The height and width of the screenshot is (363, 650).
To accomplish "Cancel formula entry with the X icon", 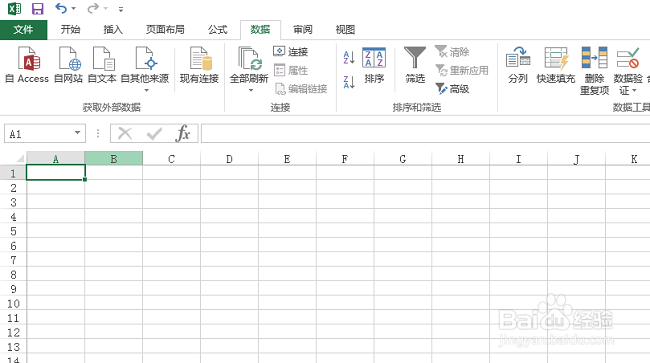I will pos(125,133).
